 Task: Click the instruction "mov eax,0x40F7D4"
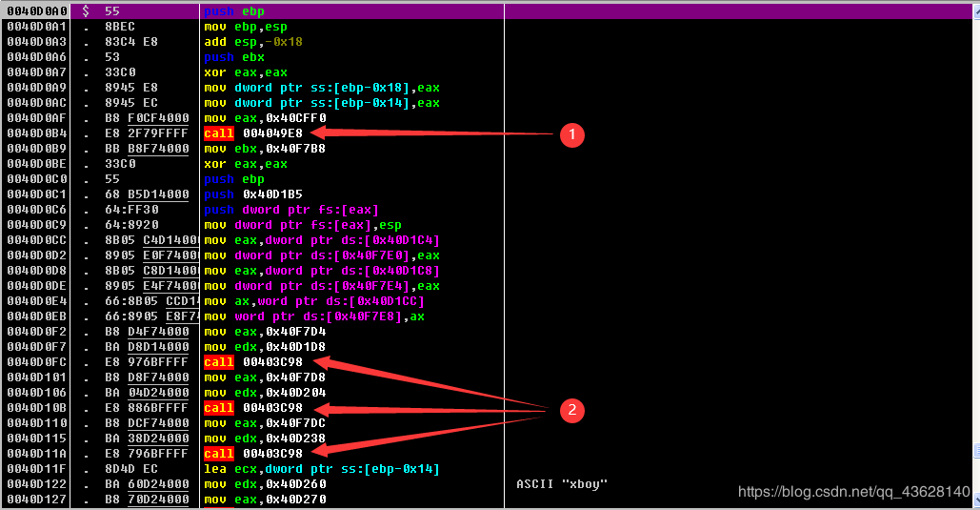[x=265, y=332]
